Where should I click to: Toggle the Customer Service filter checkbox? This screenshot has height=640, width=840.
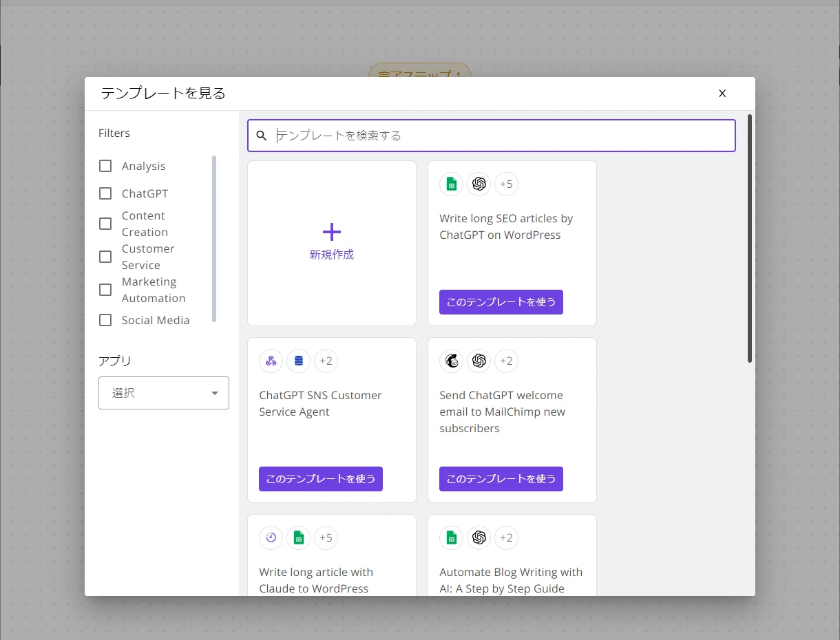[x=105, y=257]
